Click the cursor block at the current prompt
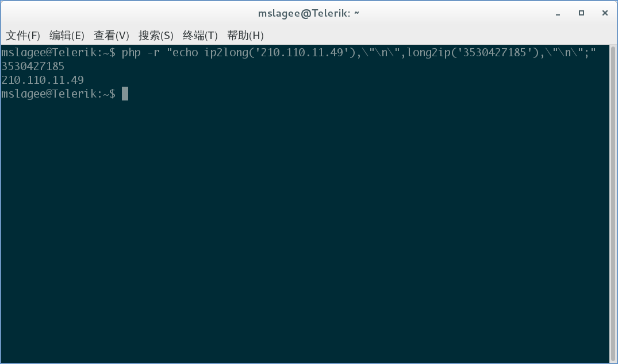 125,94
